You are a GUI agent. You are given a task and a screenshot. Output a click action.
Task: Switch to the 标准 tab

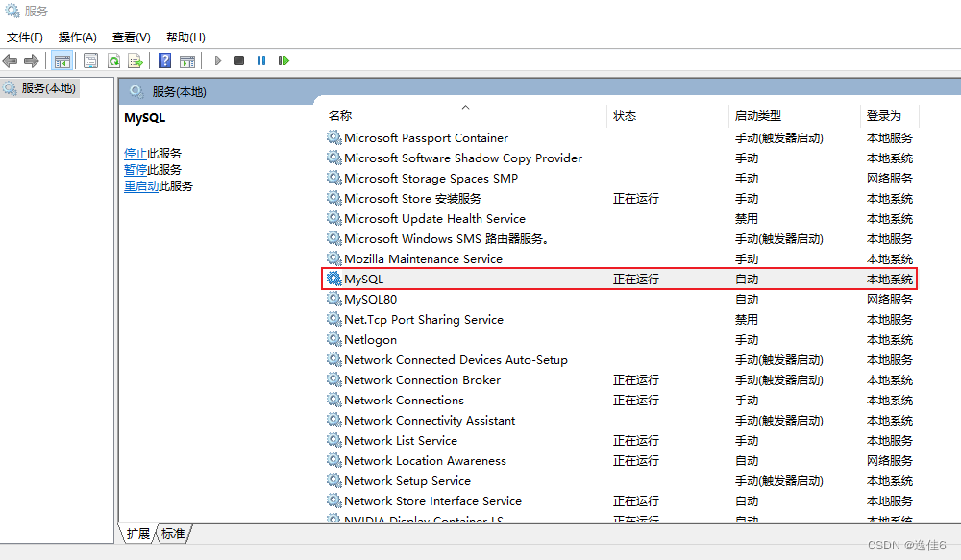click(173, 534)
